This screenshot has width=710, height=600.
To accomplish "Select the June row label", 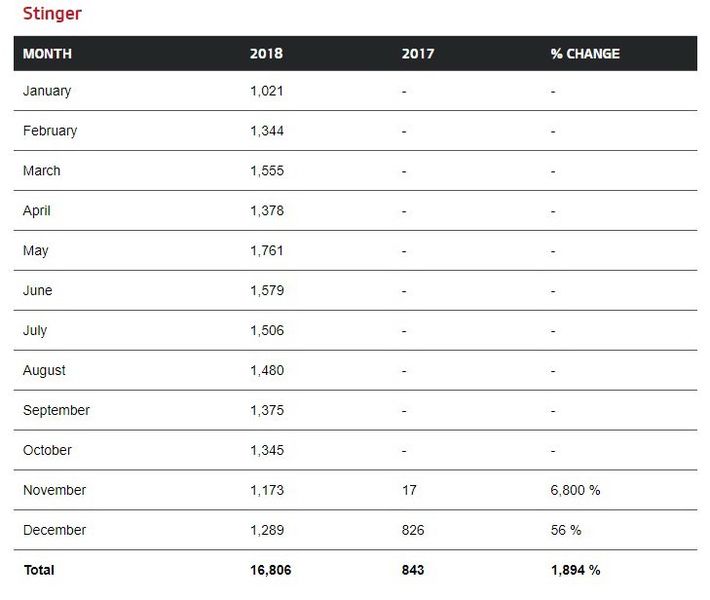I will tap(38, 291).
